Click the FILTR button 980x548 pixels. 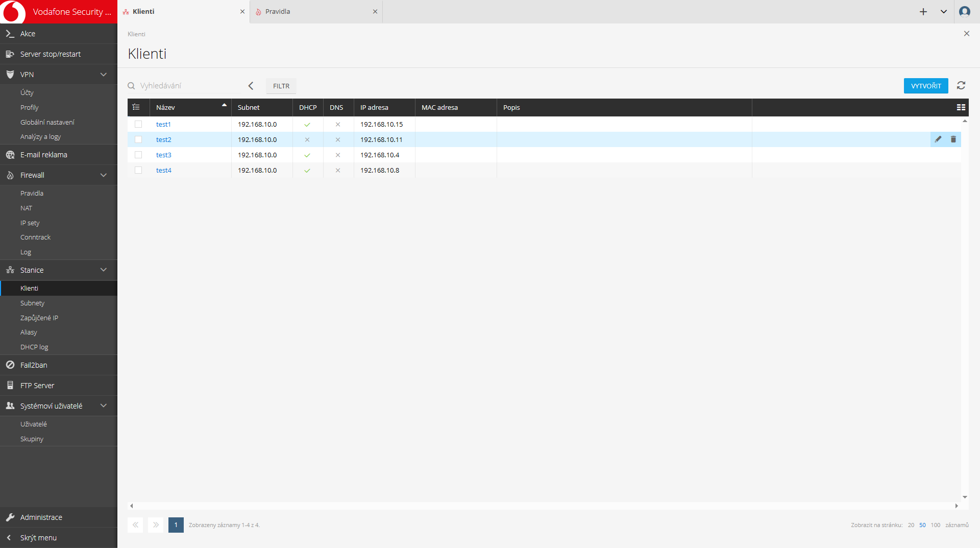click(x=281, y=86)
